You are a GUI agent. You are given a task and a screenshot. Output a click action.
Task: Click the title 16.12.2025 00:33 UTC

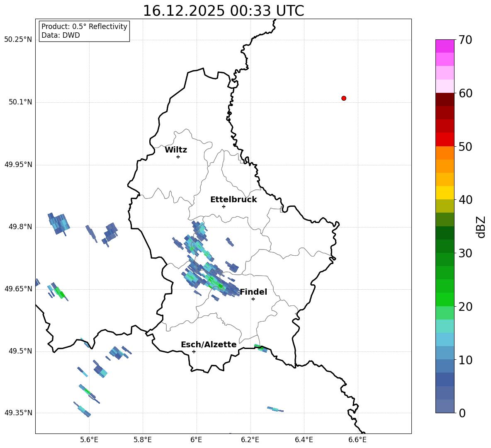click(x=223, y=11)
